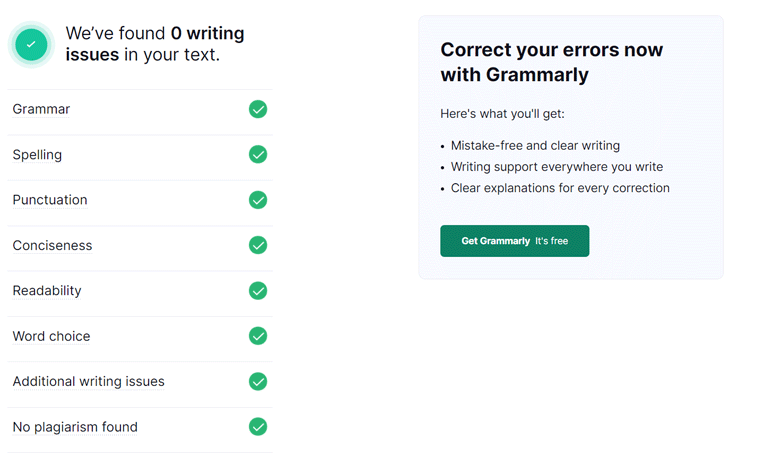Click the "0 writing issues" summary heading
Screen dimensions: 780x471
pyautogui.click(x=155, y=44)
